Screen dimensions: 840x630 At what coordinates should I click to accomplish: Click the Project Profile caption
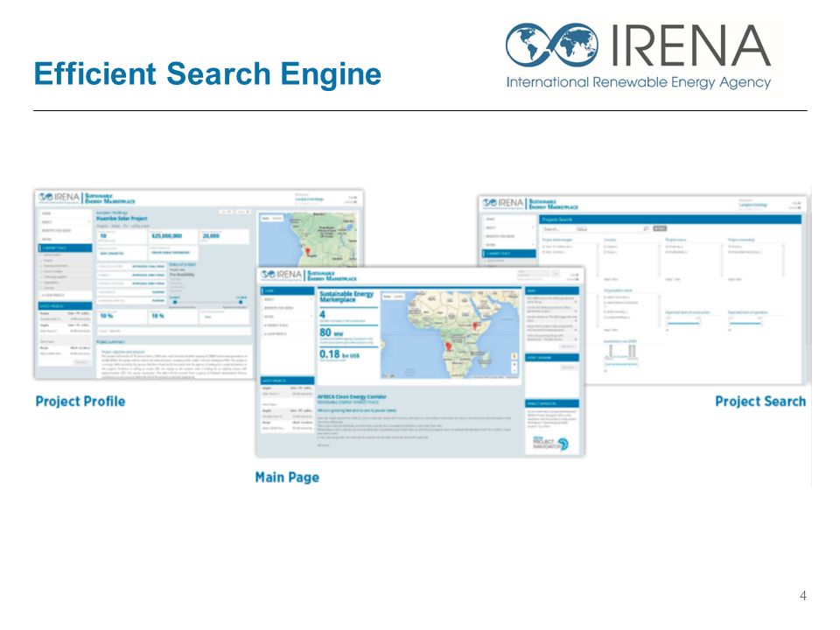click(x=80, y=402)
